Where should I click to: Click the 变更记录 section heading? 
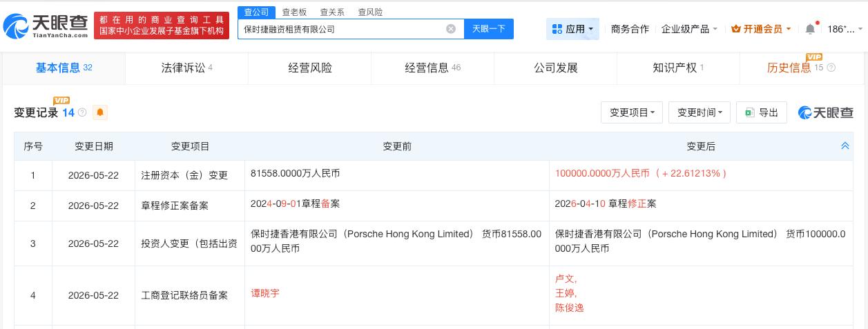tap(36, 112)
